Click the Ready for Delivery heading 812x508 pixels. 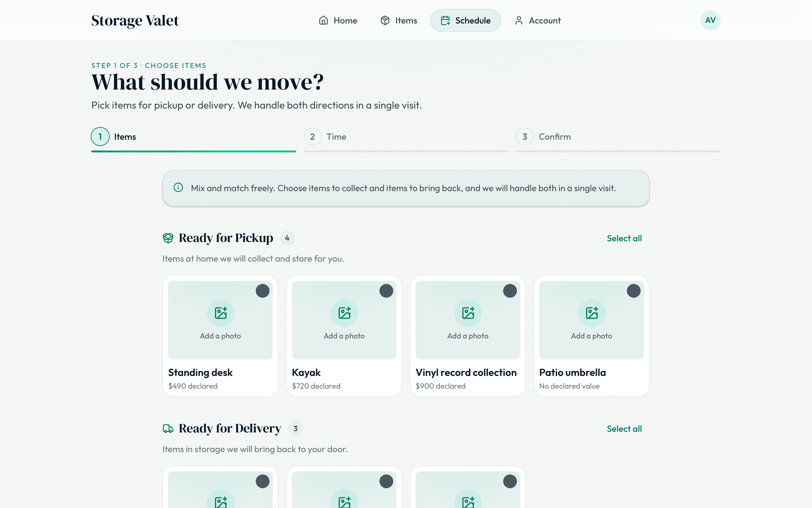tap(230, 428)
